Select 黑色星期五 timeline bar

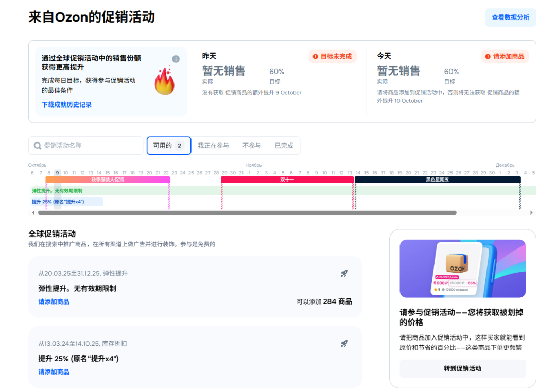coord(438,180)
